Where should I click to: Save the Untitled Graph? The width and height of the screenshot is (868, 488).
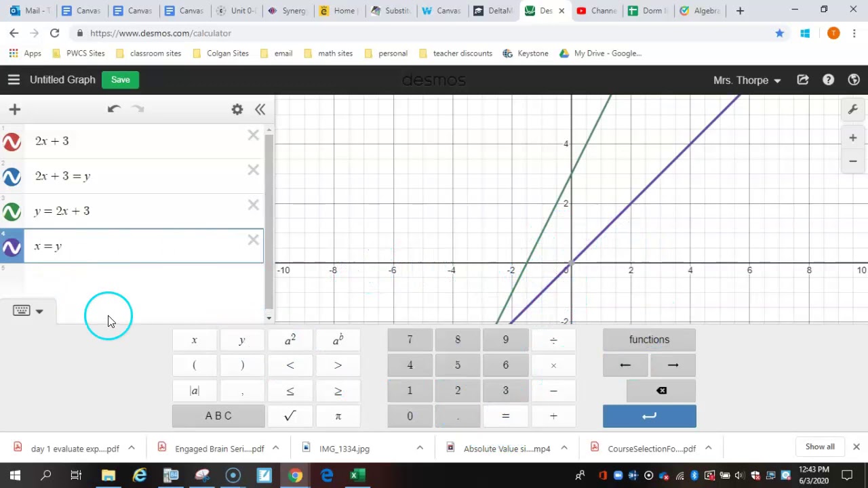pyautogui.click(x=120, y=80)
